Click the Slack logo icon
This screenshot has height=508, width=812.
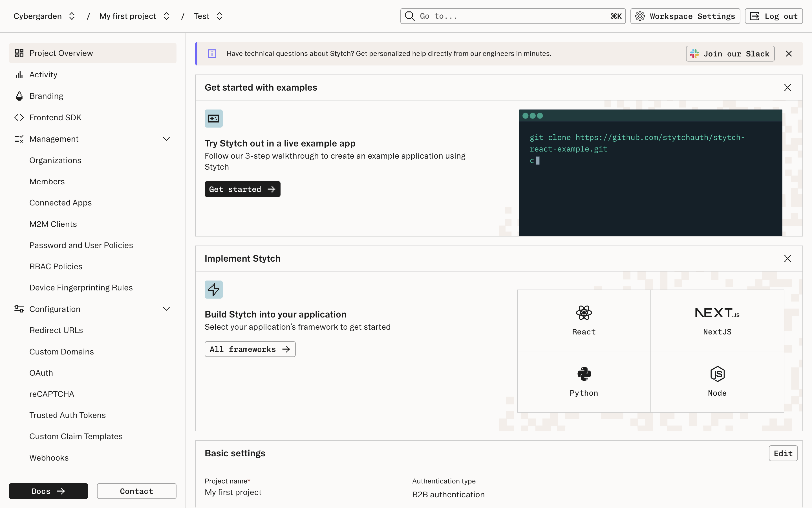tap(694, 54)
